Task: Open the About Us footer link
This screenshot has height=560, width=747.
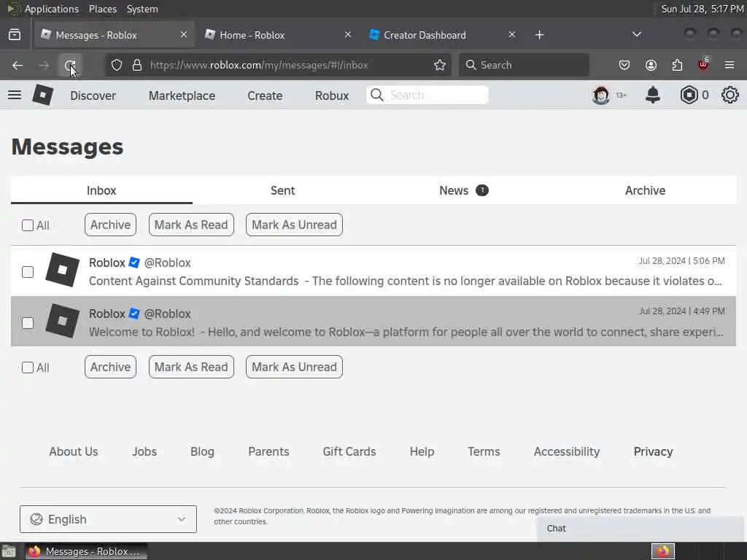Action: click(x=74, y=451)
